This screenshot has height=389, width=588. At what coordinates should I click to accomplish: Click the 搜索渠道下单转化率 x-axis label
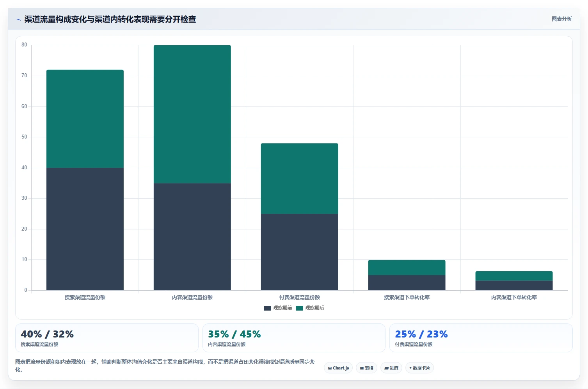[407, 297]
